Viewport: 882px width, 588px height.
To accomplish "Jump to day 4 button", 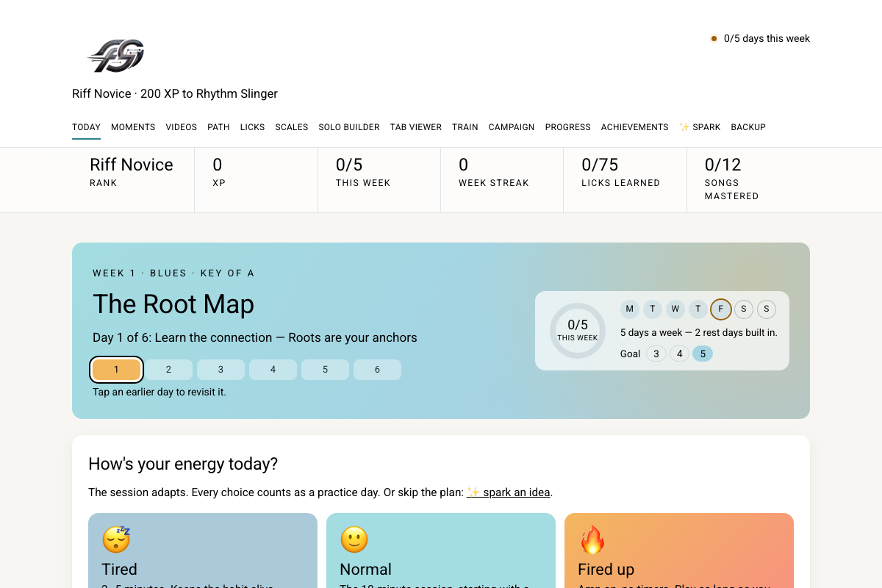I will [273, 370].
